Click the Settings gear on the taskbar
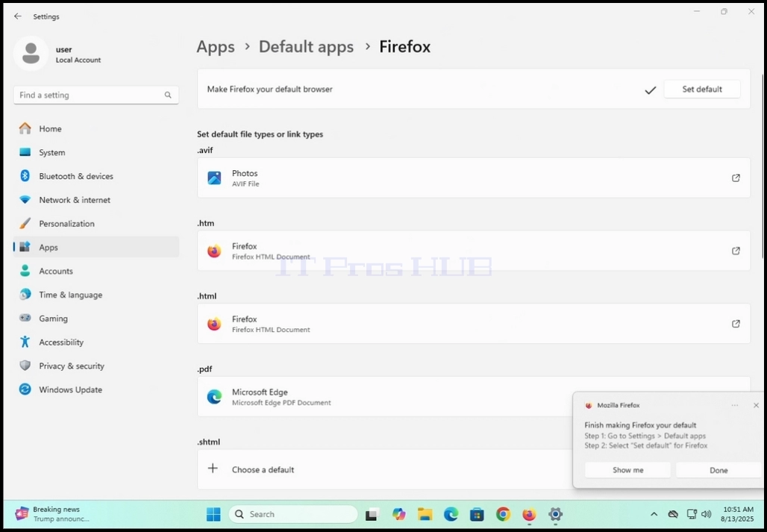 point(555,514)
